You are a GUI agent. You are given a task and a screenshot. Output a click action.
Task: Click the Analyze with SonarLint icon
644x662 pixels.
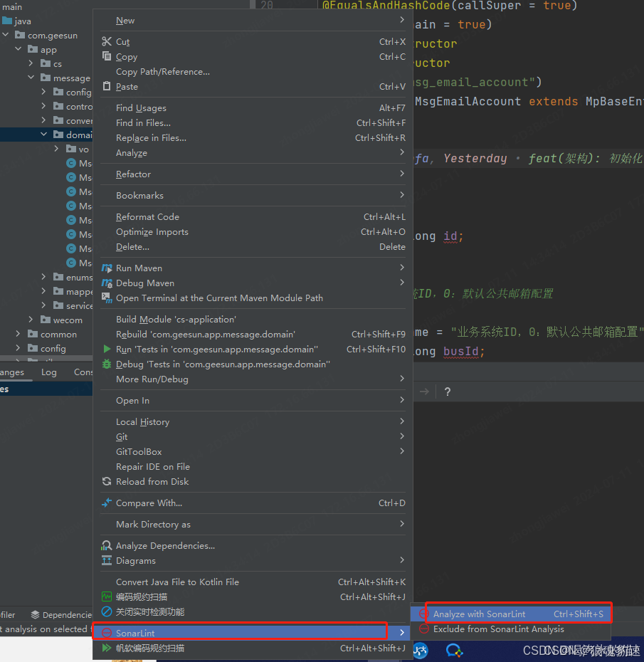tap(424, 614)
